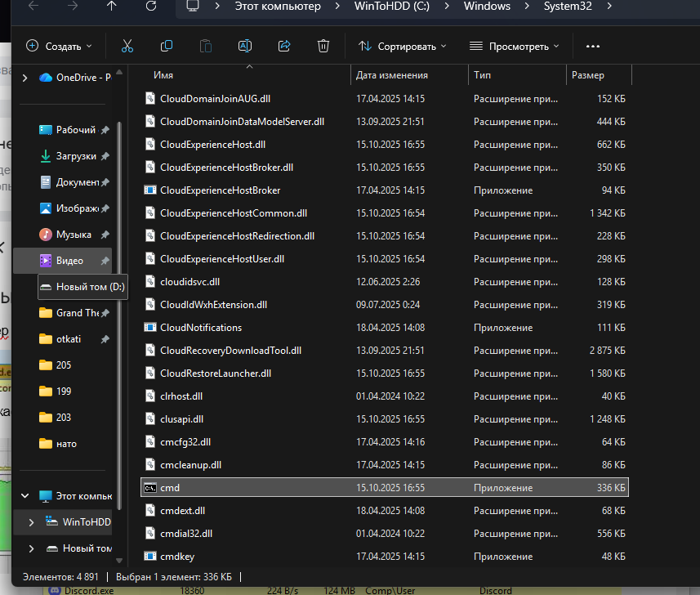Image resolution: width=700 pixels, height=595 pixels.
Task: Select the Видео folder in sidebar
Action: pos(69,261)
